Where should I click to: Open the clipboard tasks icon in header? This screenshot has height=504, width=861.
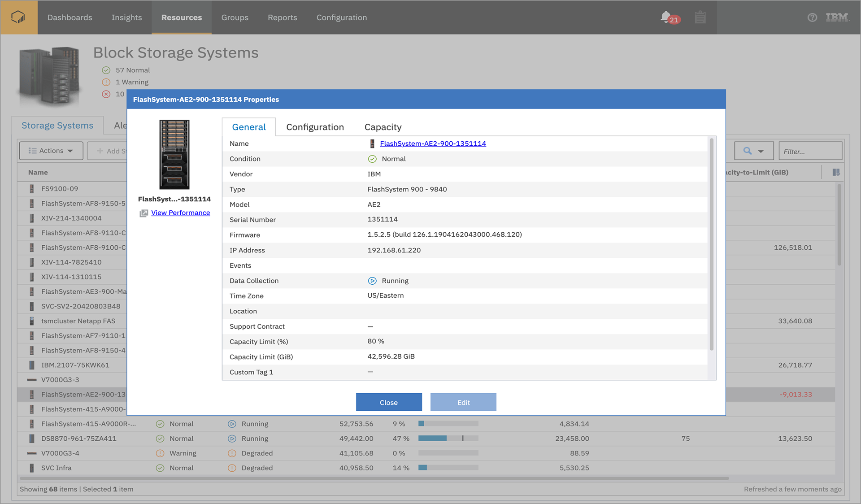tap(700, 17)
